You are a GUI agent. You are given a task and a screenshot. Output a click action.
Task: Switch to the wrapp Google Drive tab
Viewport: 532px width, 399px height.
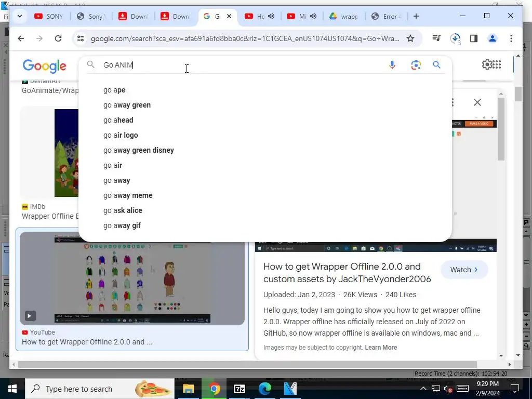point(344,16)
